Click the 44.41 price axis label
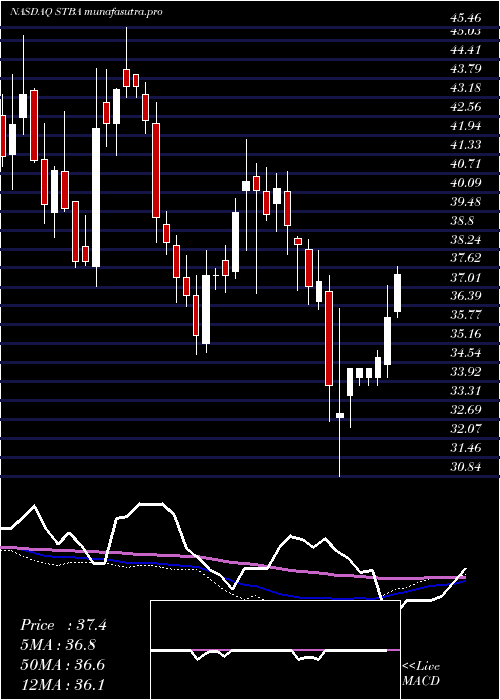 coord(466,50)
